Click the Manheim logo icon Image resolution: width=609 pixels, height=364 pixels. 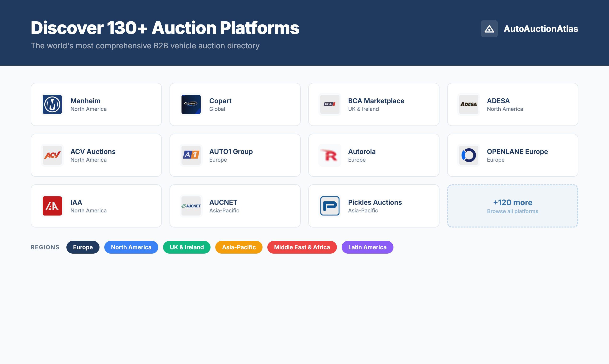coord(52,104)
